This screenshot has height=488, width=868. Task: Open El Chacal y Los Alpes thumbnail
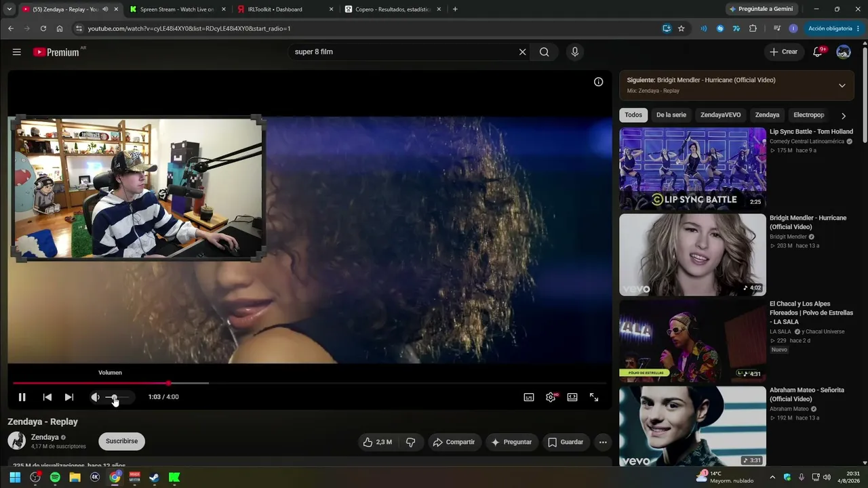click(x=692, y=341)
